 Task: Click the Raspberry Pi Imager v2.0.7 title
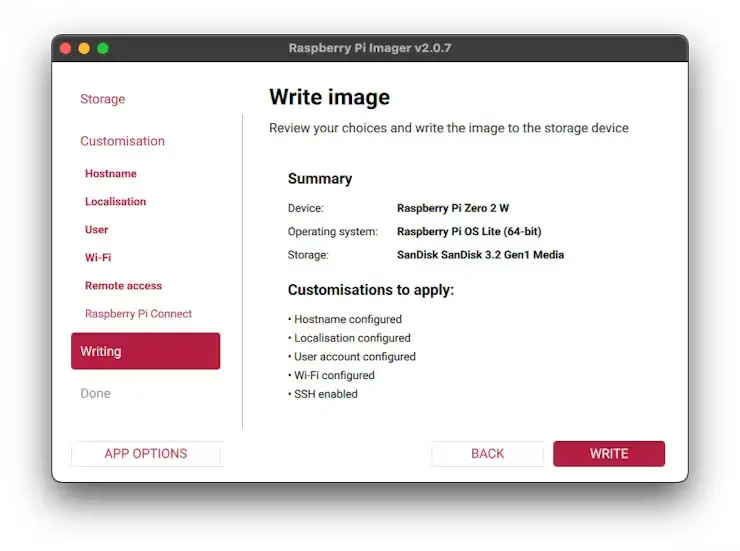tap(370, 48)
